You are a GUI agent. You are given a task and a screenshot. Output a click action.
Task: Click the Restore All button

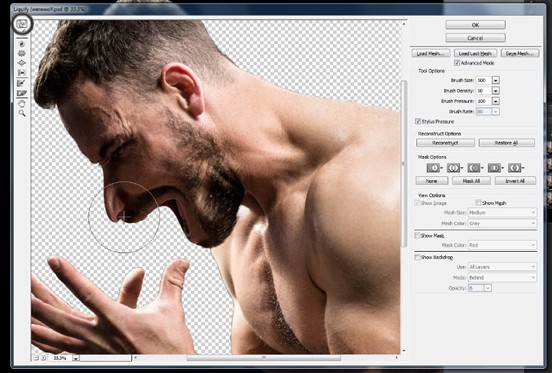(507, 143)
